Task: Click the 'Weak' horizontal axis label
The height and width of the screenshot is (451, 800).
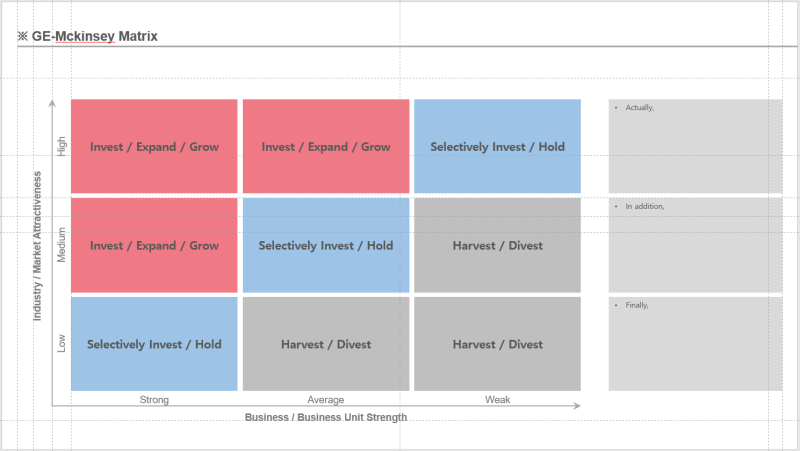Action: pyautogui.click(x=497, y=400)
